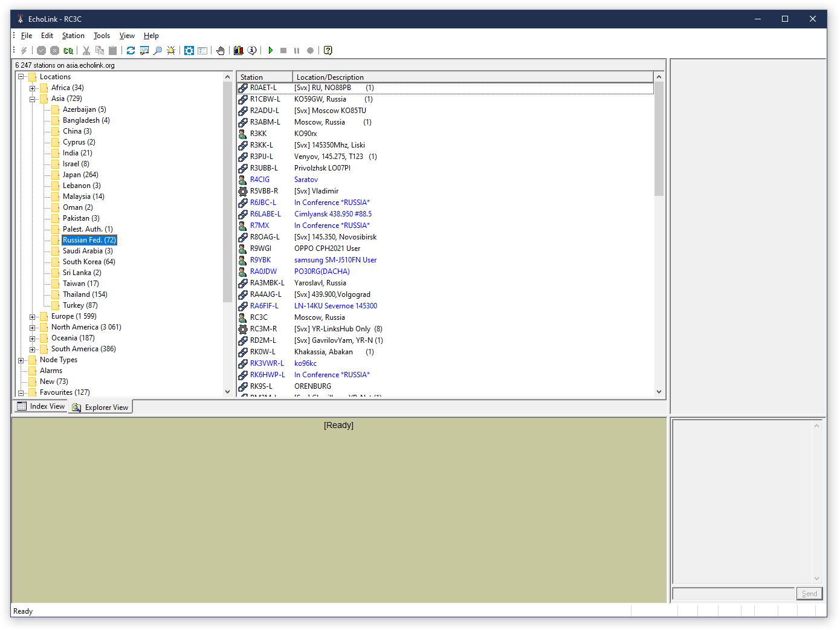Collapse the Locations tree node
The width and height of the screenshot is (840, 630).
(21, 77)
